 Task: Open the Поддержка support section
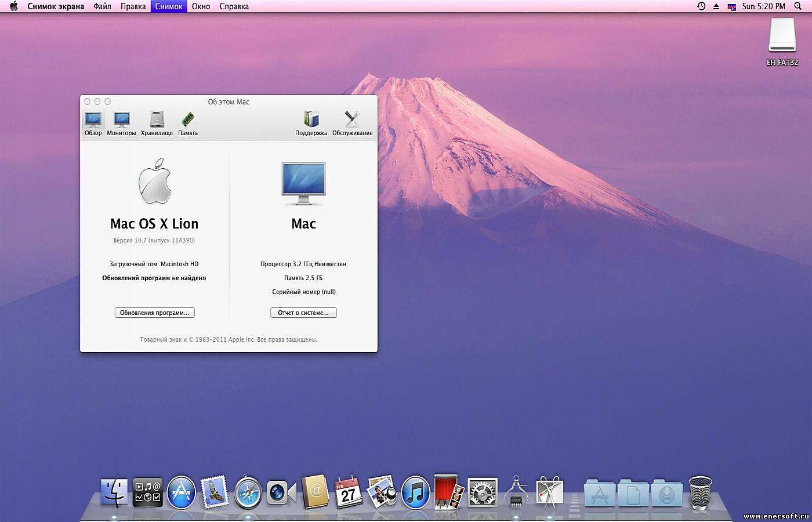pyautogui.click(x=311, y=124)
